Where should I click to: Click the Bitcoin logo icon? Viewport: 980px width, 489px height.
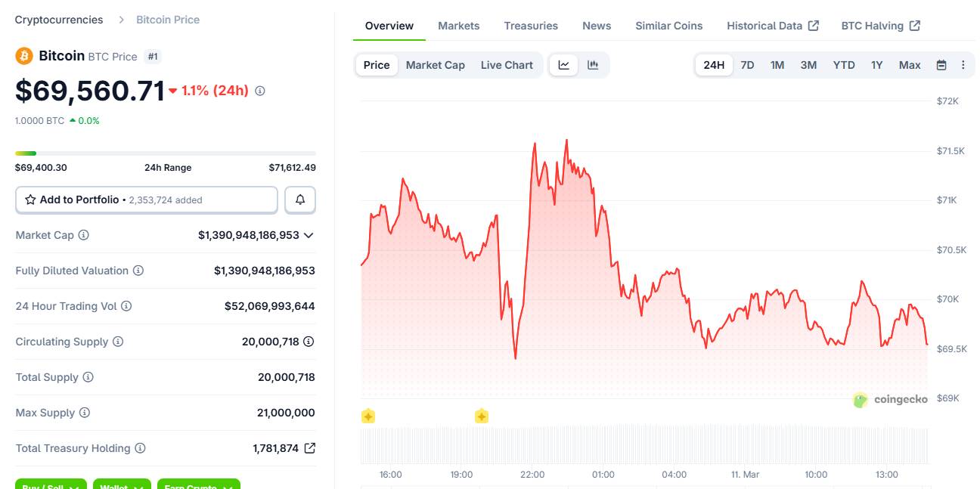click(x=23, y=55)
